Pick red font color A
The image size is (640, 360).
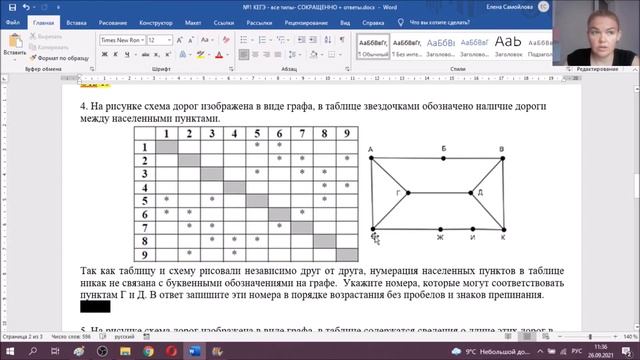coord(219,54)
